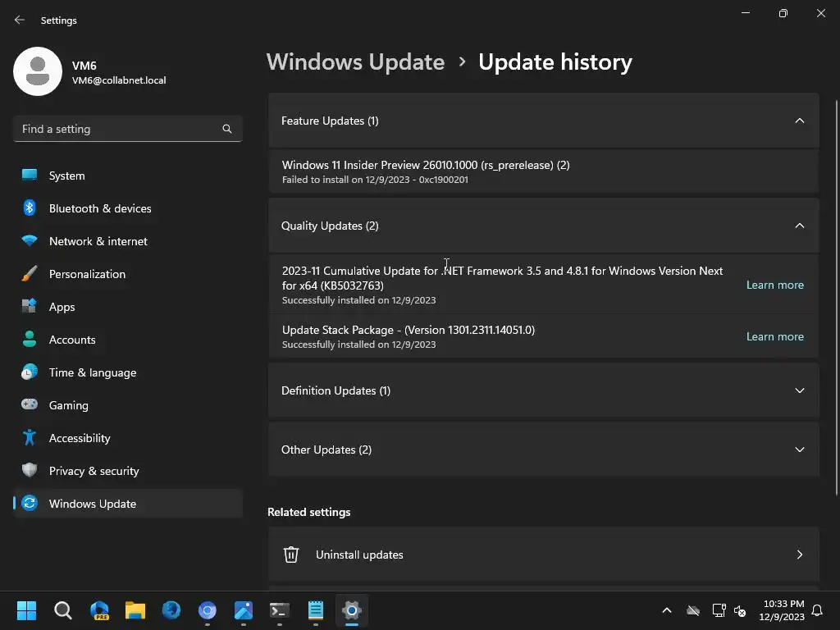Click the 2023-11 Cumulative Update entry
This screenshot has height=630, width=840.
544,285
